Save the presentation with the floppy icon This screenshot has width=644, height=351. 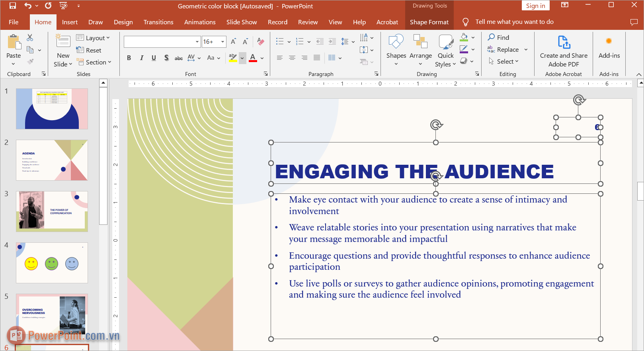(x=13, y=6)
